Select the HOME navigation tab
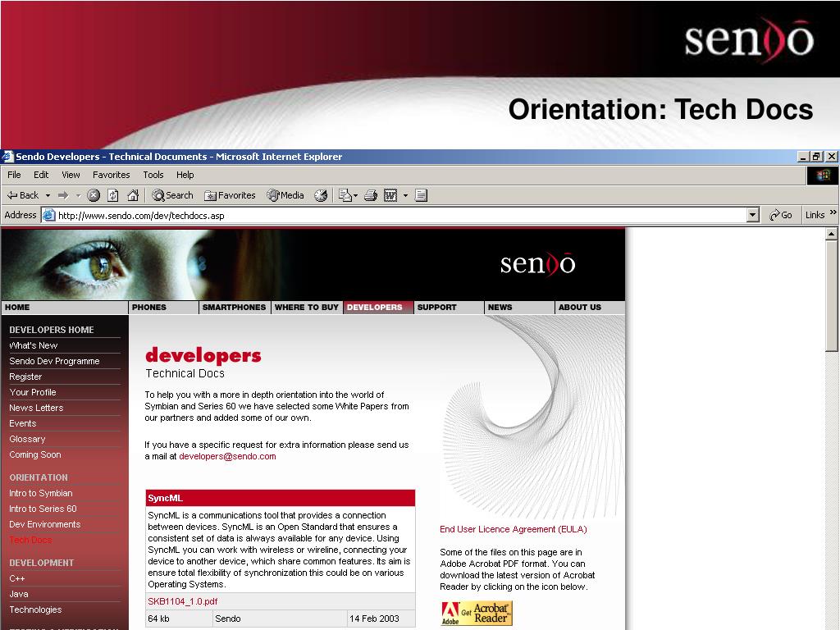The height and width of the screenshot is (630, 840). click(x=64, y=308)
